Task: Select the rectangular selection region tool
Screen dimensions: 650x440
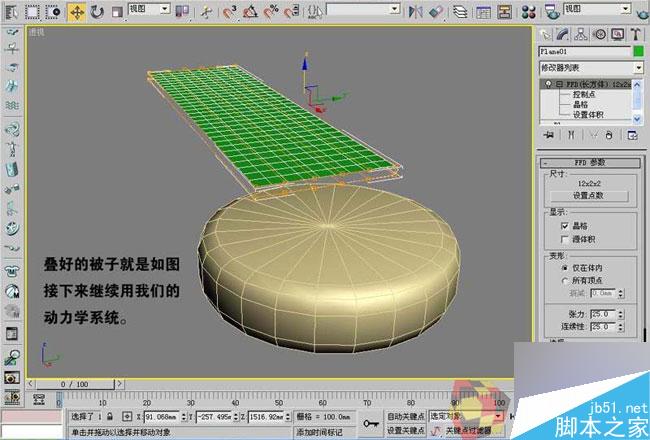Action: pos(32,12)
